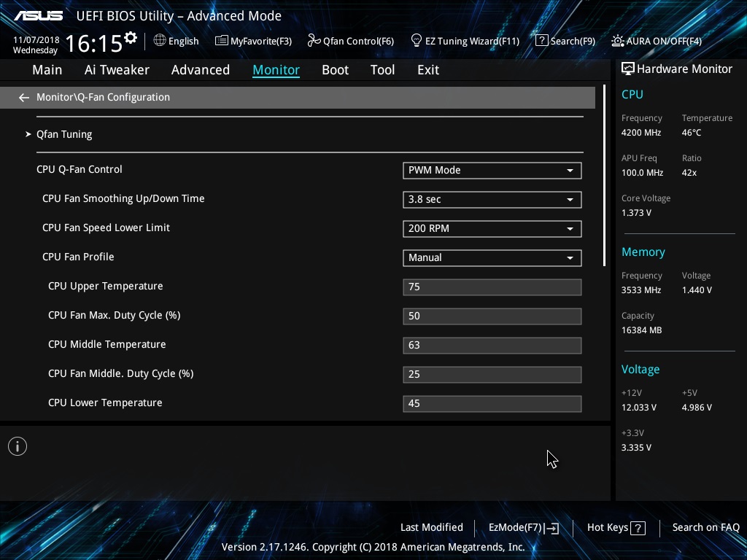Click the Core Voltage value 1.373 V
Screen dimensions: 747x560
[636, 213]
